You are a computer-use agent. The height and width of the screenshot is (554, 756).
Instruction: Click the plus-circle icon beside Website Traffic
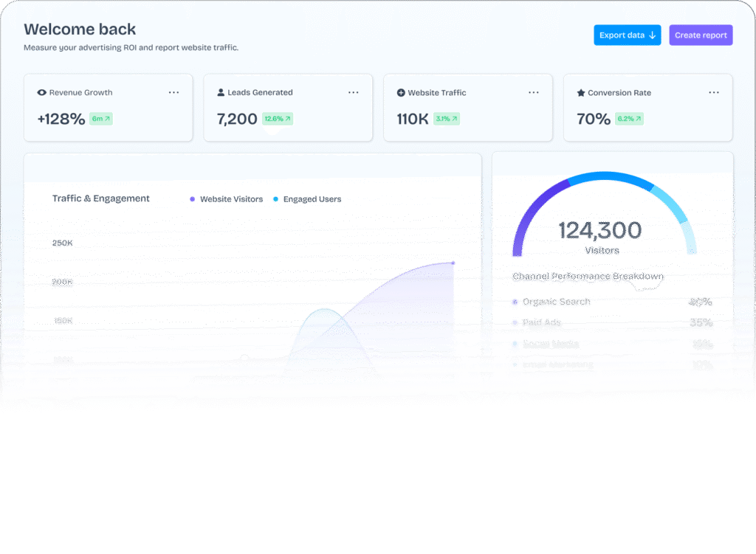pos(401,93)
